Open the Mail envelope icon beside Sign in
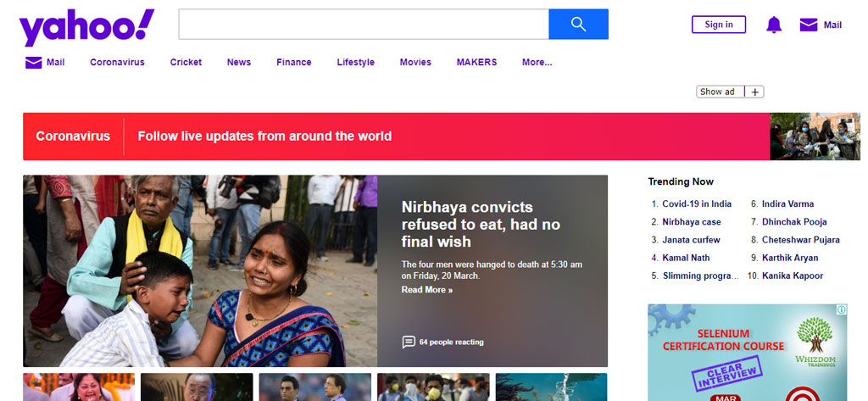 (808, 25)
